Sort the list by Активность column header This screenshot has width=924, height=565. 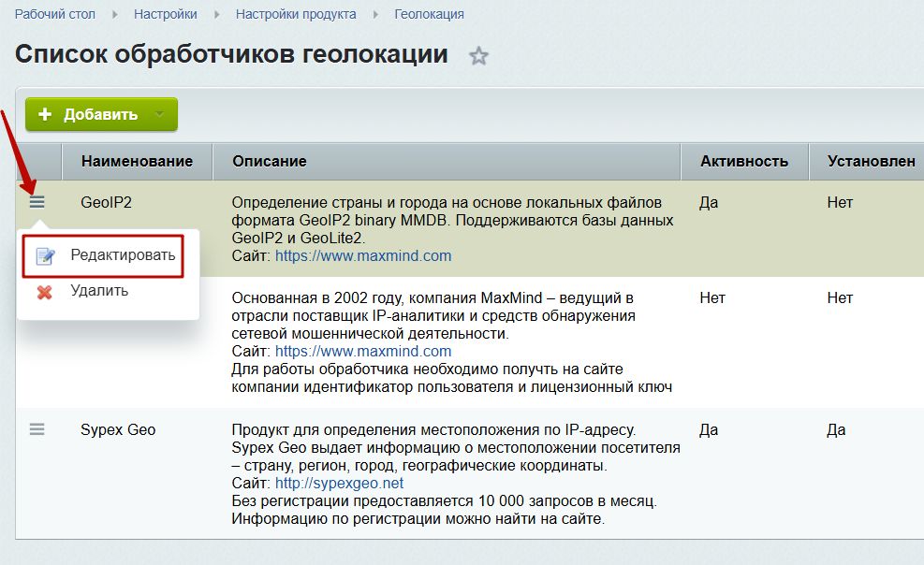(x=743, y=162)
